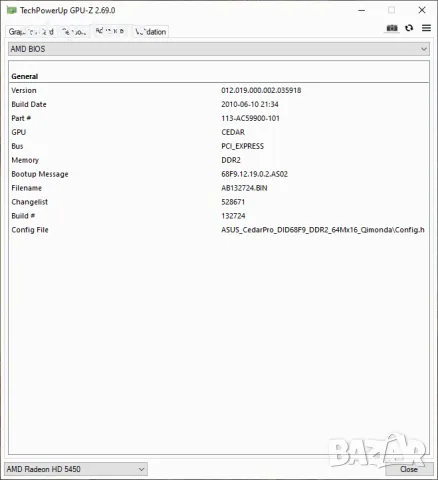Select the Changelist label
Screen dimensions: 438x480
(29, 202)
